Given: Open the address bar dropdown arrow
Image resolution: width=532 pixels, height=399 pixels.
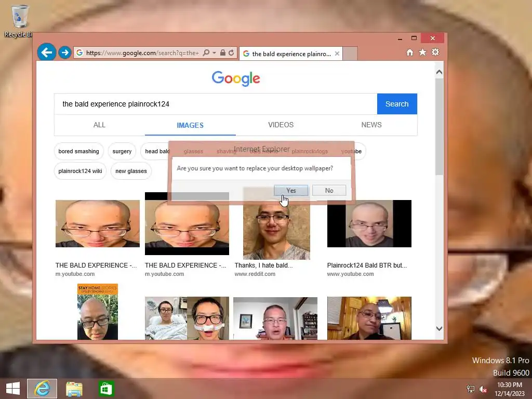Looking at the screenshot, I should point(214,53).
